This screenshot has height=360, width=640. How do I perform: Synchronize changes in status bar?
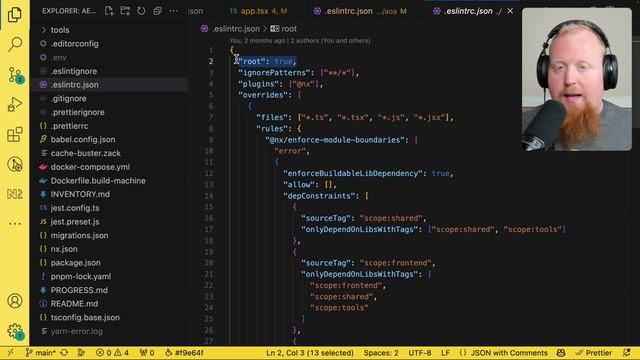[64, 353]
